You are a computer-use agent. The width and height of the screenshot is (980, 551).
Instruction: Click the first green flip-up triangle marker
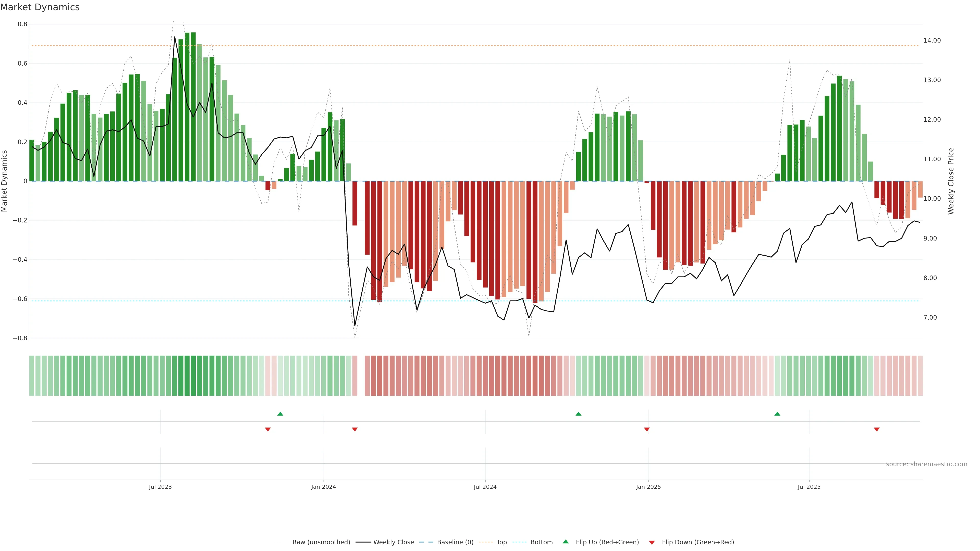tap(280, 414)
